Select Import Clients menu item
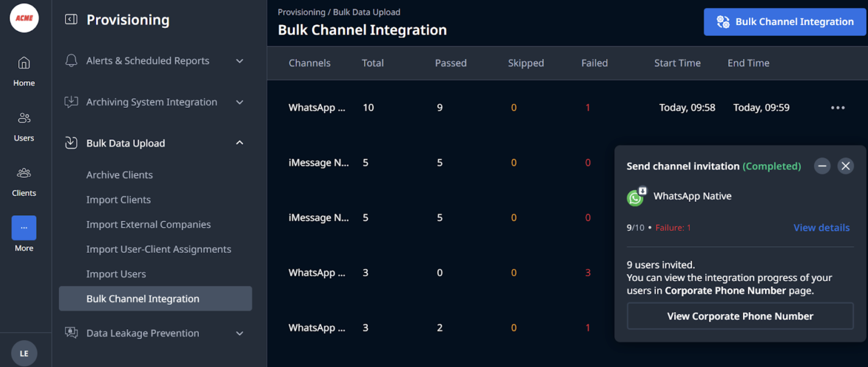The image size is (868, 367). coord(118,199)
